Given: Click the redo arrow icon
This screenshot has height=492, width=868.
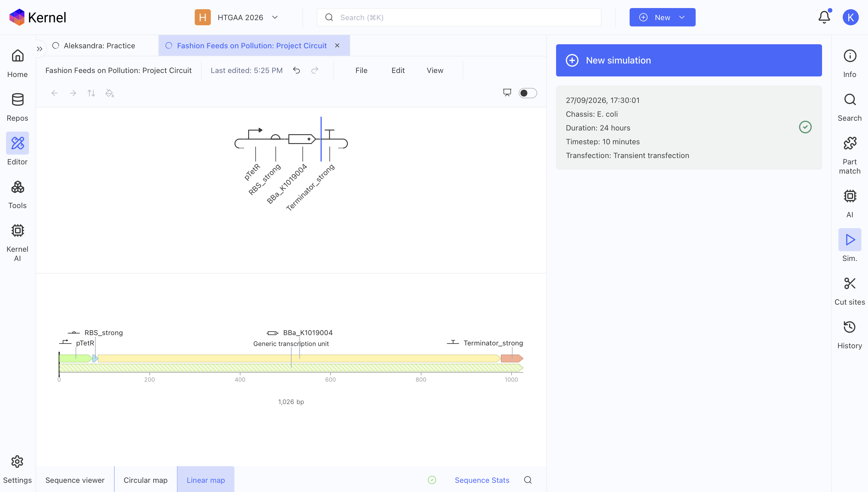Looking at the screenshot, I should (x=315, y=70).
